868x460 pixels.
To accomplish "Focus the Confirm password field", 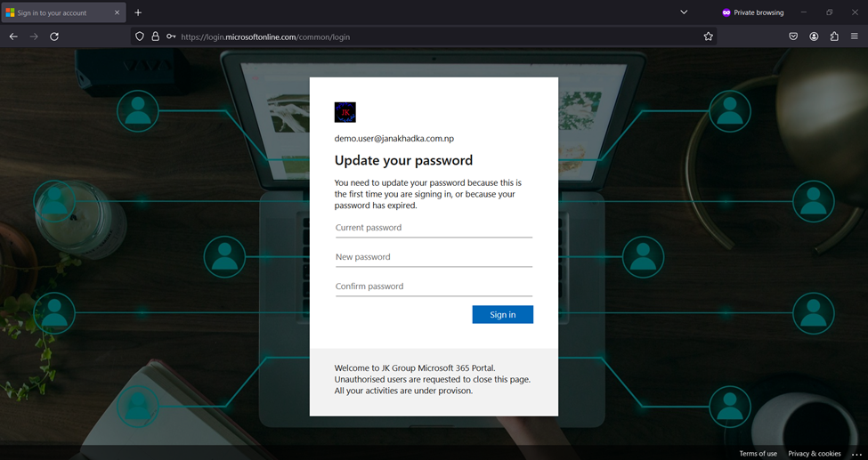I will [x=434, y=286].
